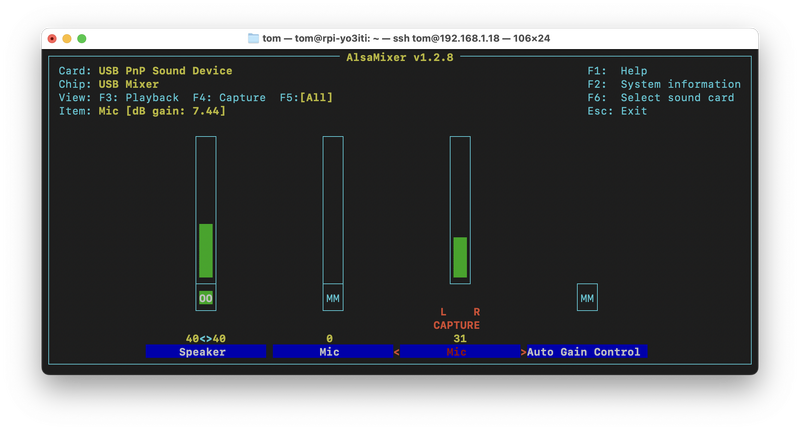The width and height of the screenshot is (800, 430).
Task: Select the Speaker channel label
Action: [205, 352]
